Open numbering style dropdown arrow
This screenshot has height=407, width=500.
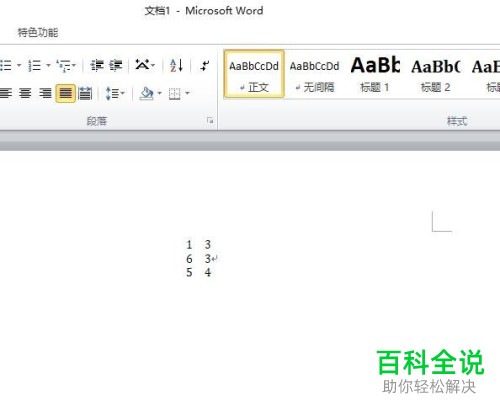pos(48,65)
